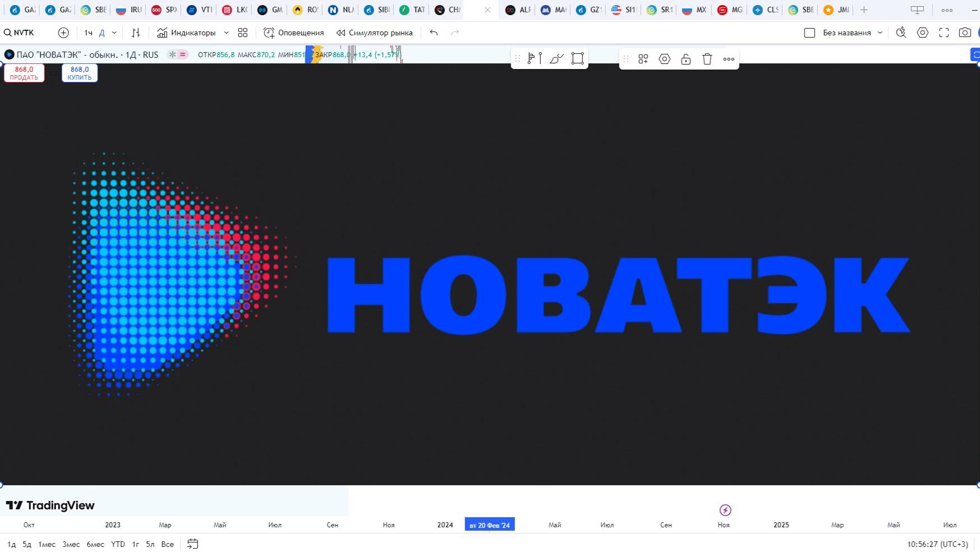Switch to the IRU browser tab
980x552 pixels.
click(x=128, y=10)
